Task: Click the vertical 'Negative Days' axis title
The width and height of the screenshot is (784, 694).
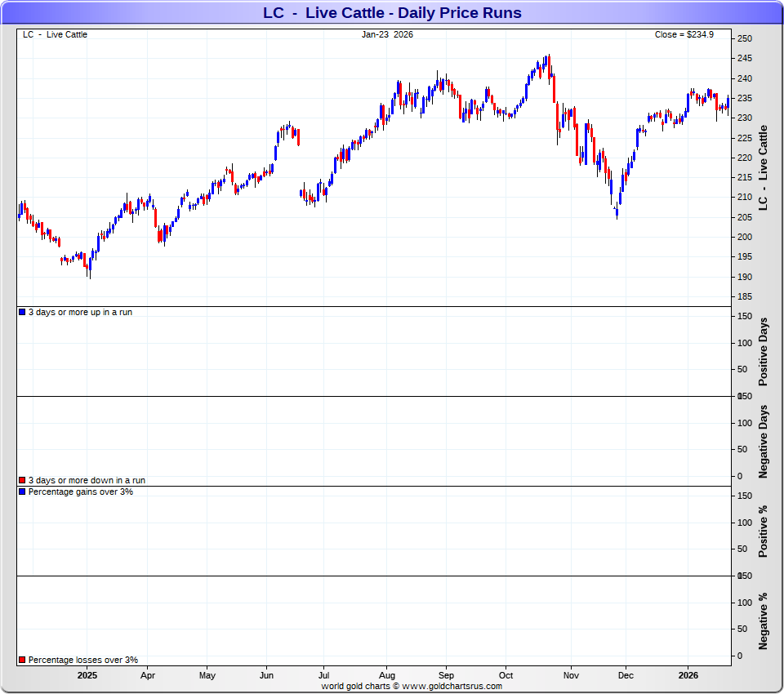Action: [x=763, y=442]
